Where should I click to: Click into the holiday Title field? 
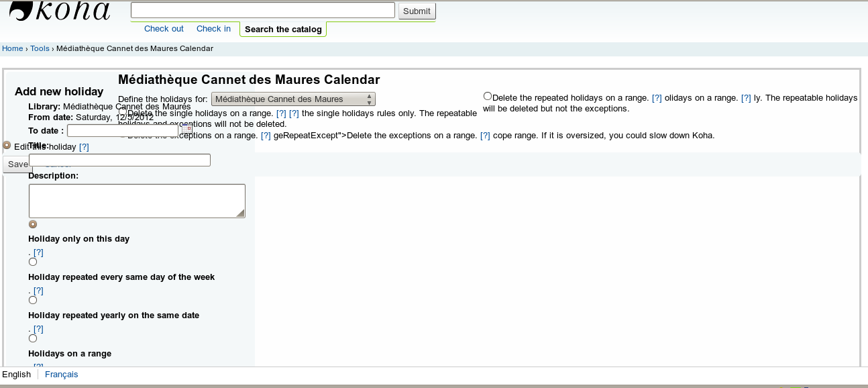pos(119,160)
